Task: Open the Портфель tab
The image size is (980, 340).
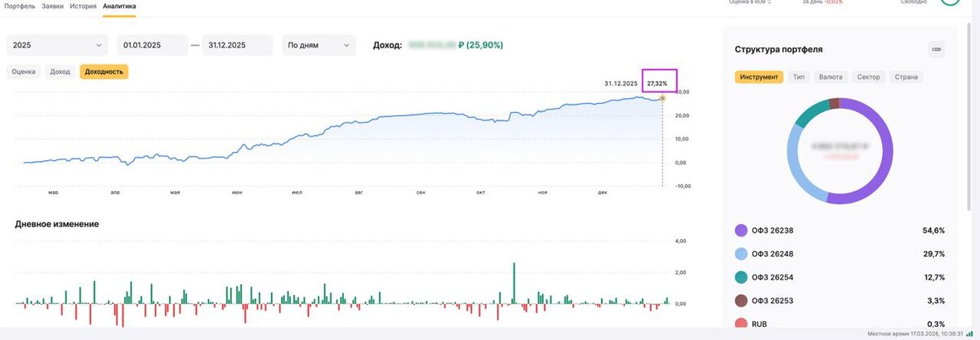Action: tap(20, 5)
